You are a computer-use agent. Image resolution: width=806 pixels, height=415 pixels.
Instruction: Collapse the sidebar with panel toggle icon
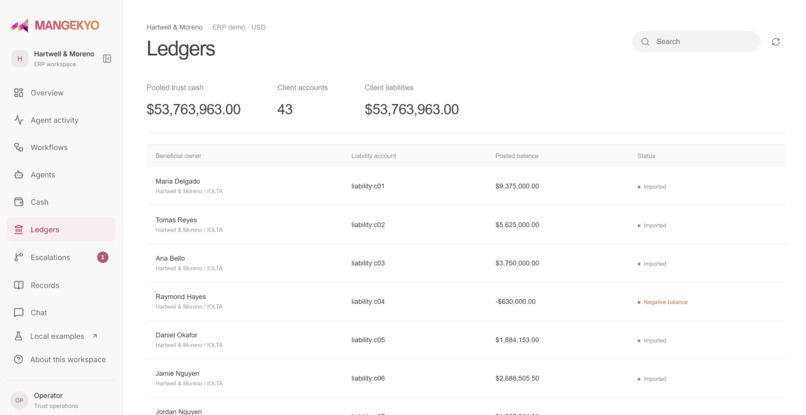(107, 59)
